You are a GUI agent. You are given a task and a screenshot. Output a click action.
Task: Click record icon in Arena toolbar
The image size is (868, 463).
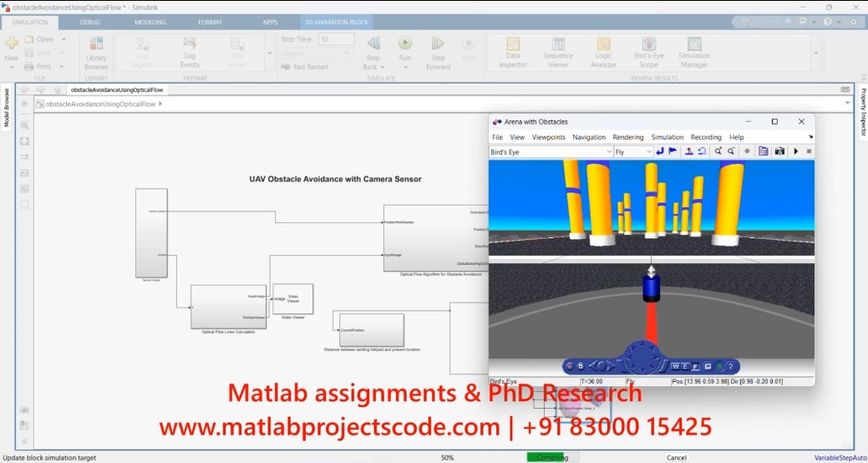[748, 151]
